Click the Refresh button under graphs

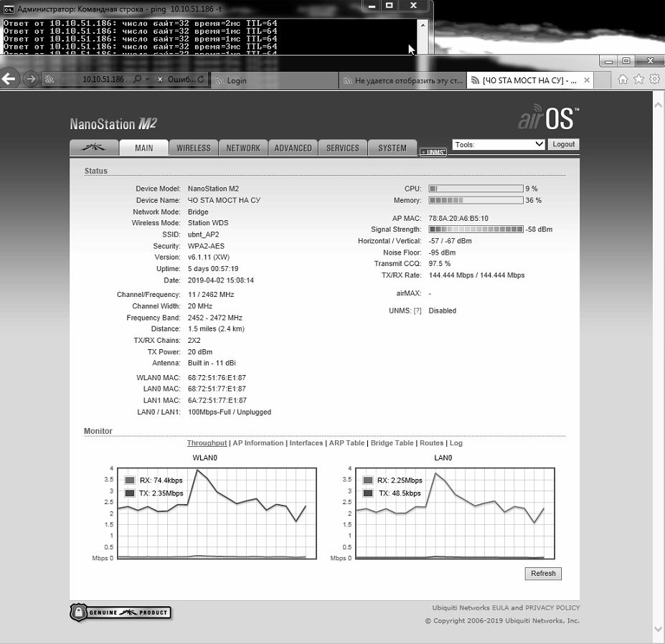(x=543, y=573)
